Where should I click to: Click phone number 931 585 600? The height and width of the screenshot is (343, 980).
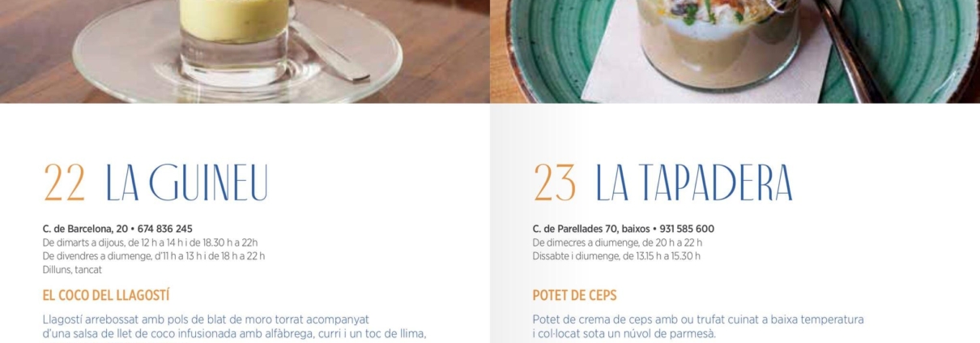point(687,229)
